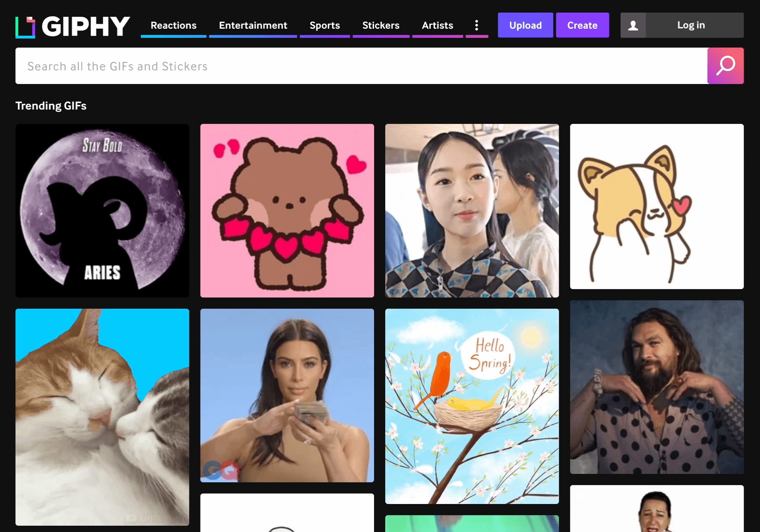Image resolution: width=760 pixels, height=532 pixels.
Task: Click the Stickers navigation item
Action: click(381, 26)
